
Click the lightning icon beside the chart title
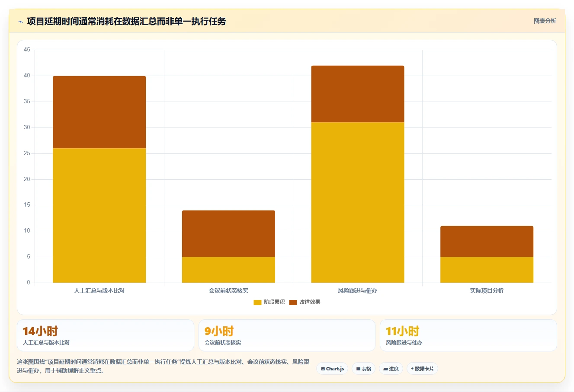pyautogui.click(x=20, y=22)
